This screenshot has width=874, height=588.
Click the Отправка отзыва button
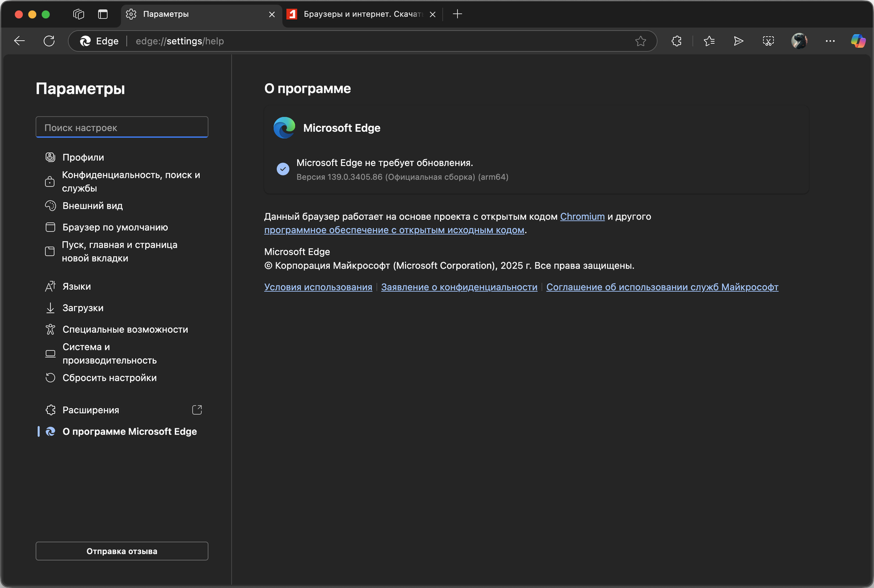(x=122, y=551)
